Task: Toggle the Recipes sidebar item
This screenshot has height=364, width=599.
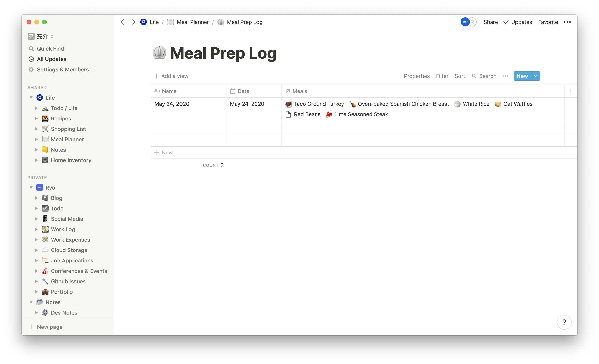Action: (x=37, y=119)
